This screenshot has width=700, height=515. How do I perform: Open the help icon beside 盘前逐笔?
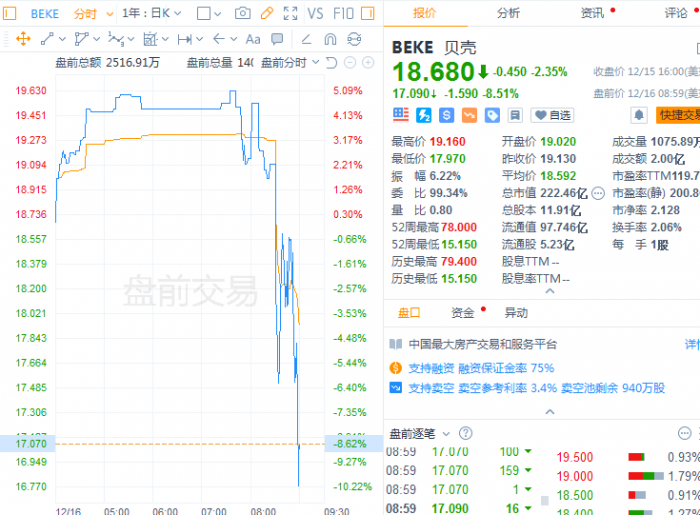464,434
